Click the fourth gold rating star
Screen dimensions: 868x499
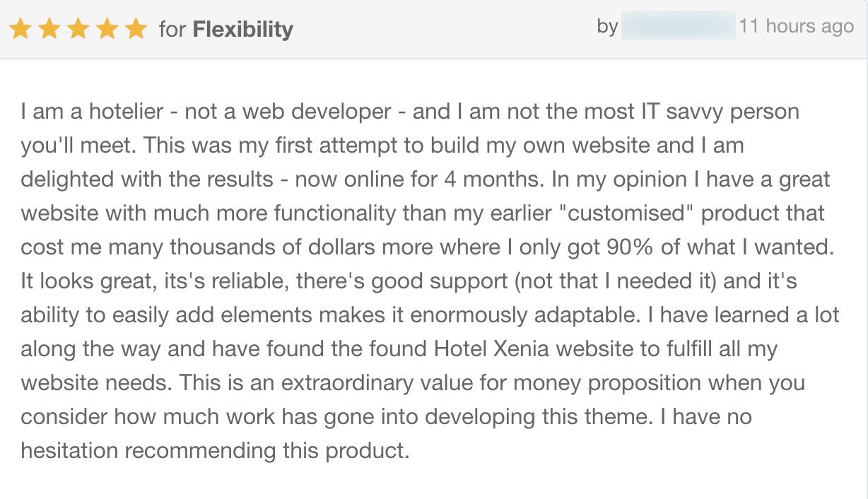[x=106, y=29]
